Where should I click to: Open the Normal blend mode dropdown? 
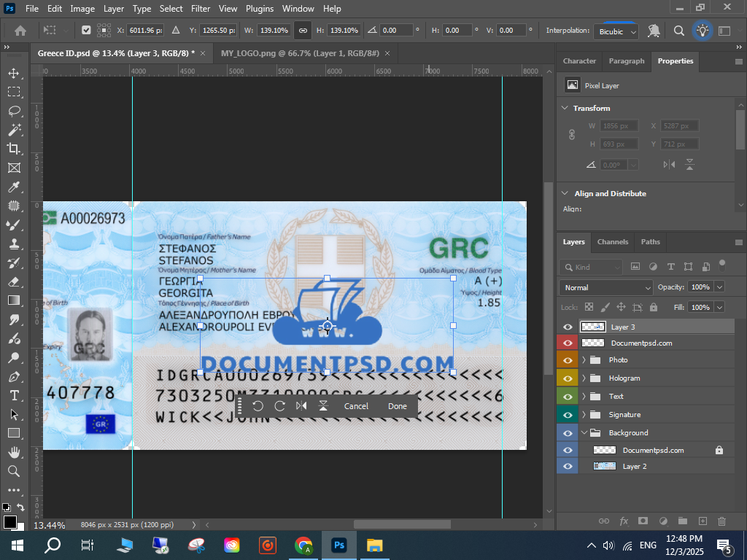coord(605,287)
